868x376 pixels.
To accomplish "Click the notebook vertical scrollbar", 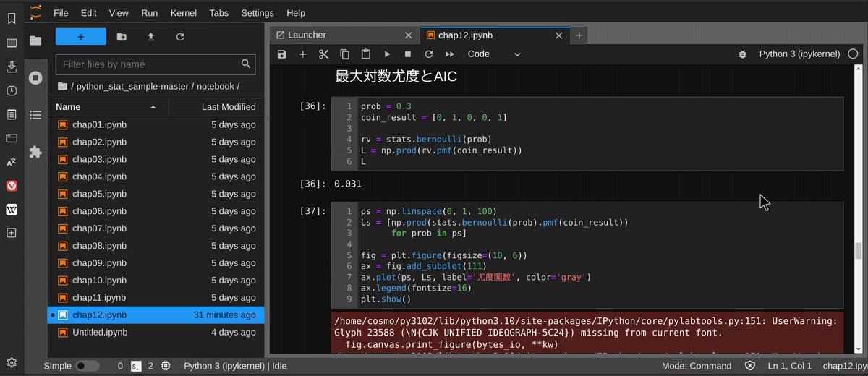I will coord(858,250).
